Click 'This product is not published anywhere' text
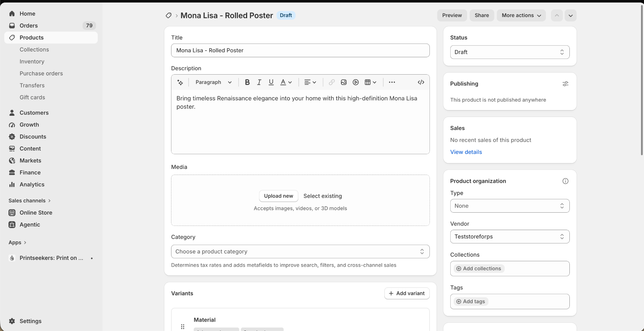 pyautogui.click(x=498, y=100)
